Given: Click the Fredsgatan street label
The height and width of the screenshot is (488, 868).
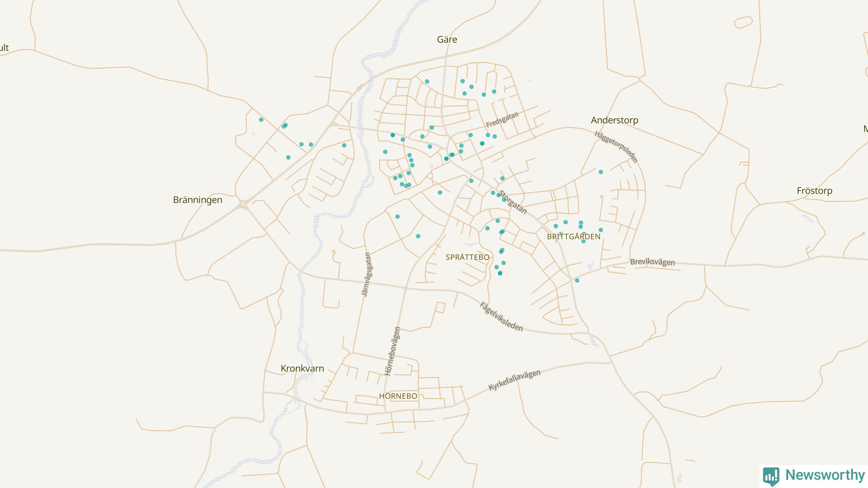Looking at the screenshot, I should pyautogui.click(x=502, y=120).
